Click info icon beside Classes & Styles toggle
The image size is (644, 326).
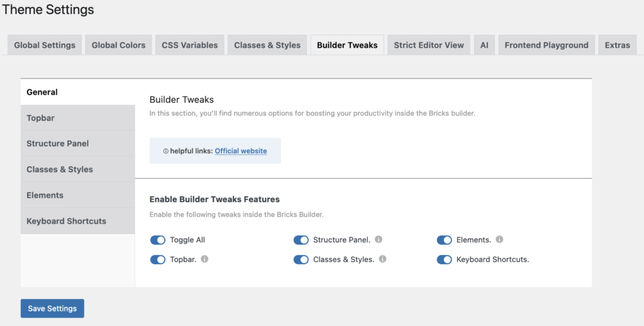pyautogui.click(x=382, y=259)
